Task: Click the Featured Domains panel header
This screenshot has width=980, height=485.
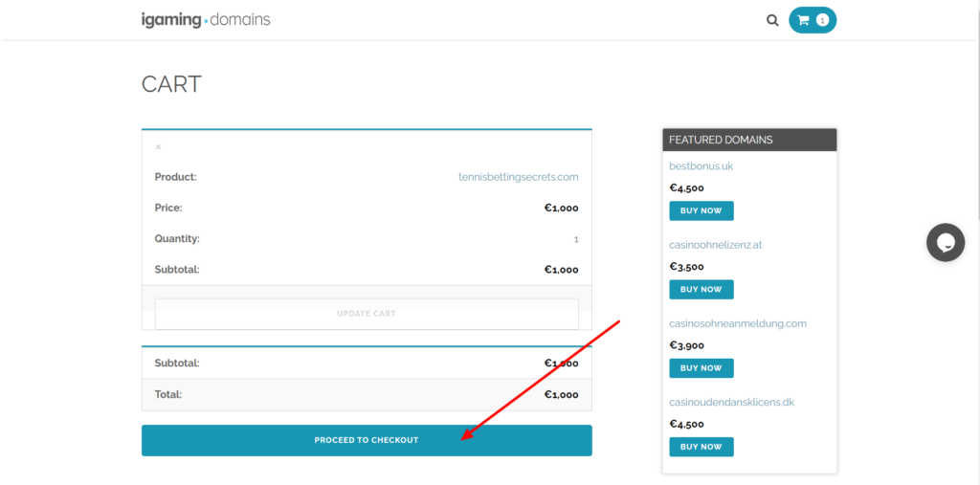Action: (749, 140)
